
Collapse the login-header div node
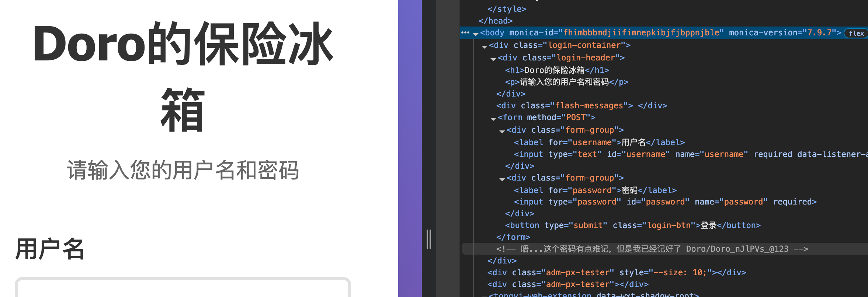click(x=493, y=59)
